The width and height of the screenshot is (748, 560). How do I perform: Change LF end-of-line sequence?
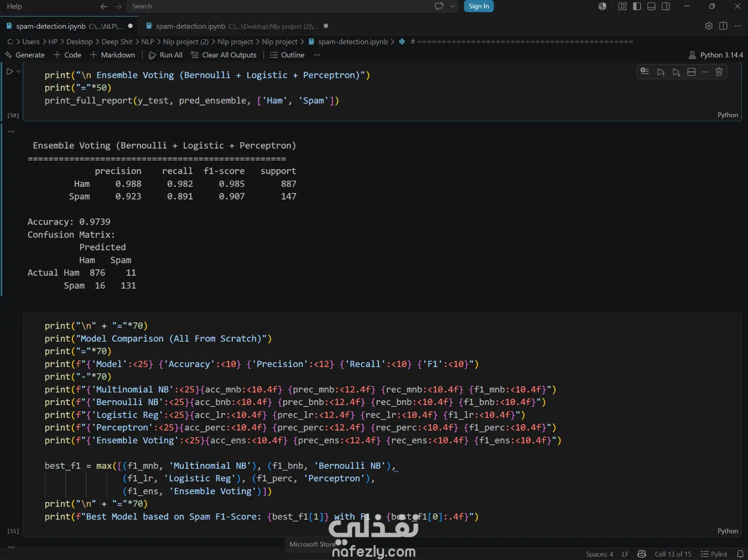click(x=625, y=554)
